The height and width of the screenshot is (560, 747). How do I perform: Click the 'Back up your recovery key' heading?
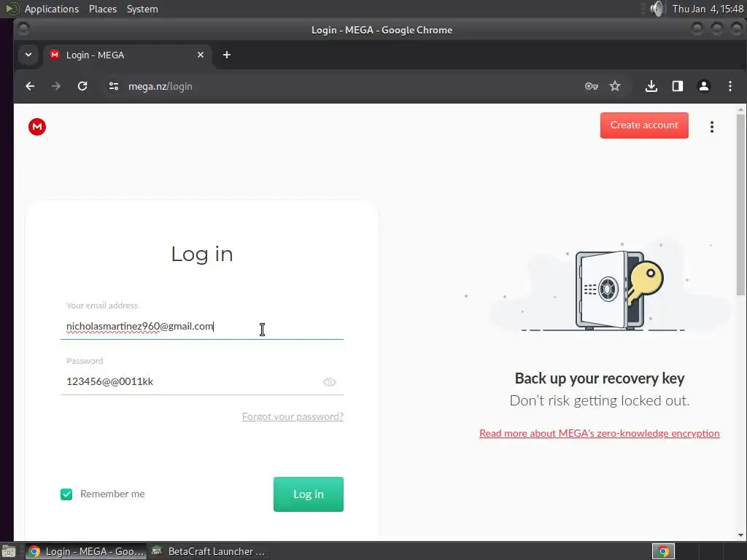pyautogui.click(x=600, y=378)
